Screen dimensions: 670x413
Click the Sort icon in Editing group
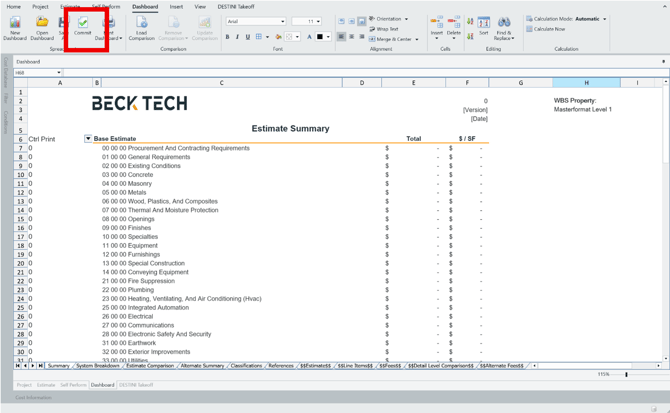pyautogui.click(x=484, y=24)
